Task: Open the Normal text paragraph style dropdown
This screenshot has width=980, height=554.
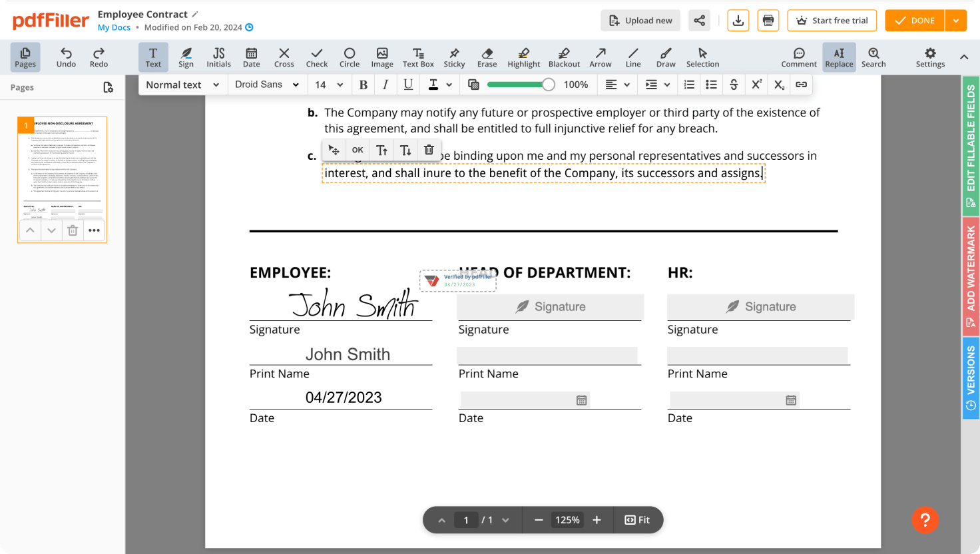Action: point(181,85)
